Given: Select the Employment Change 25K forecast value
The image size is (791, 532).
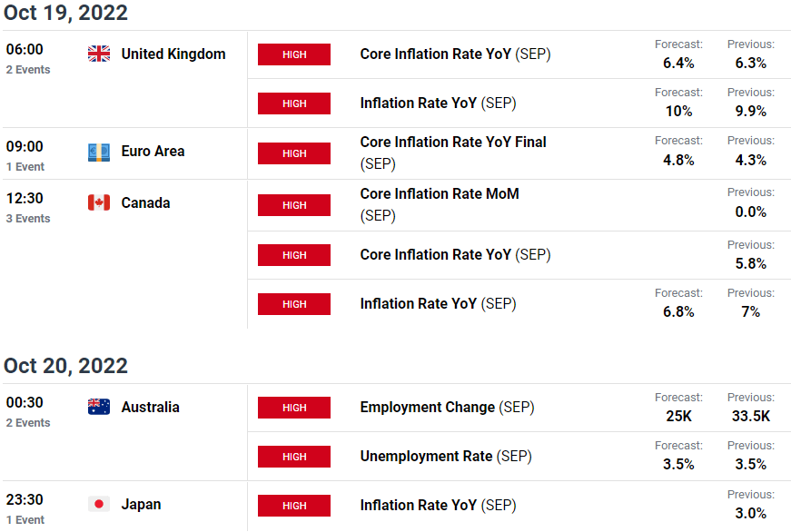Looking at the screenshot, I should [678, 416].
